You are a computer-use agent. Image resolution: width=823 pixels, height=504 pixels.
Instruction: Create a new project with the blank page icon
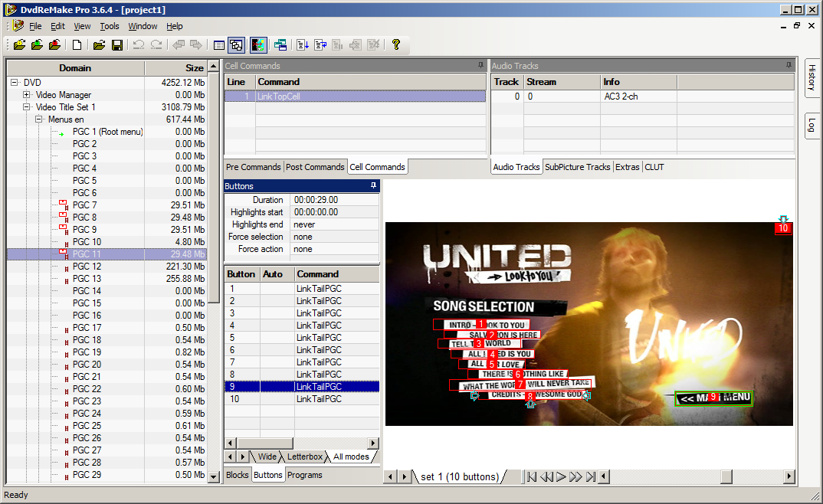pyautogui.click(x=77, y=45)
